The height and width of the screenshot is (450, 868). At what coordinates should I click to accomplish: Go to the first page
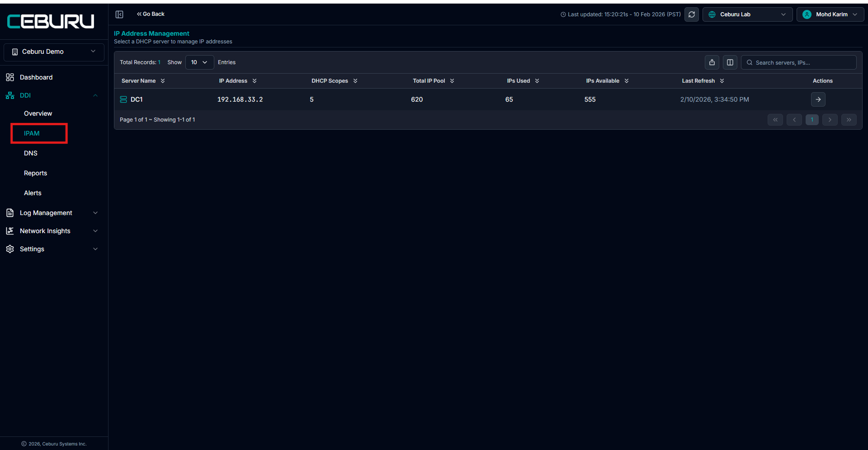pyautogui.click(x=775, y=120)
